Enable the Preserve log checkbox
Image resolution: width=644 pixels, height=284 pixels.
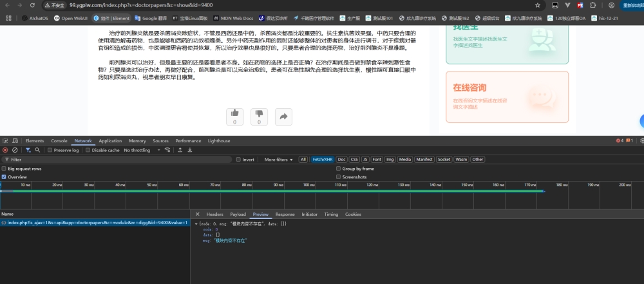(50, 150)
